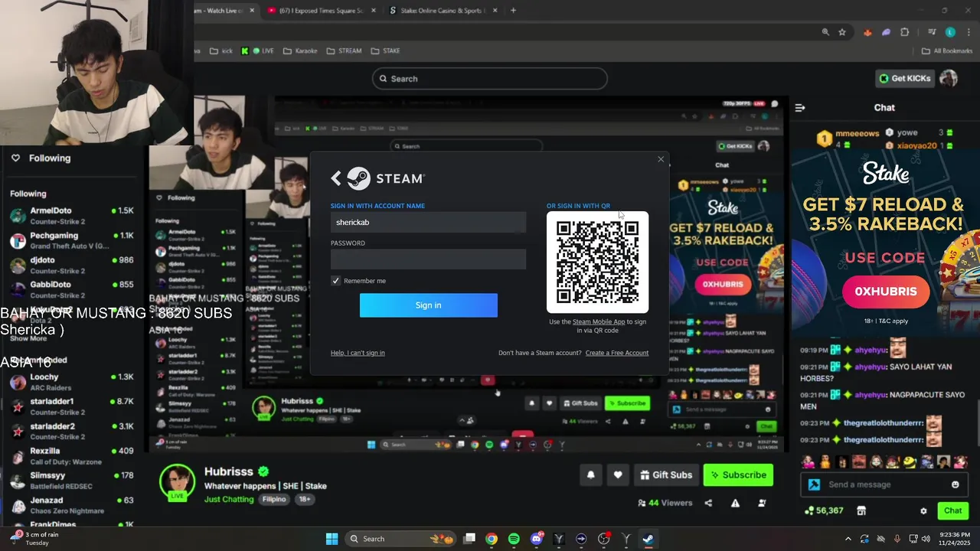Click the green Chat send button
Viewport: 980px width, 551px height.
pos(952,510)
